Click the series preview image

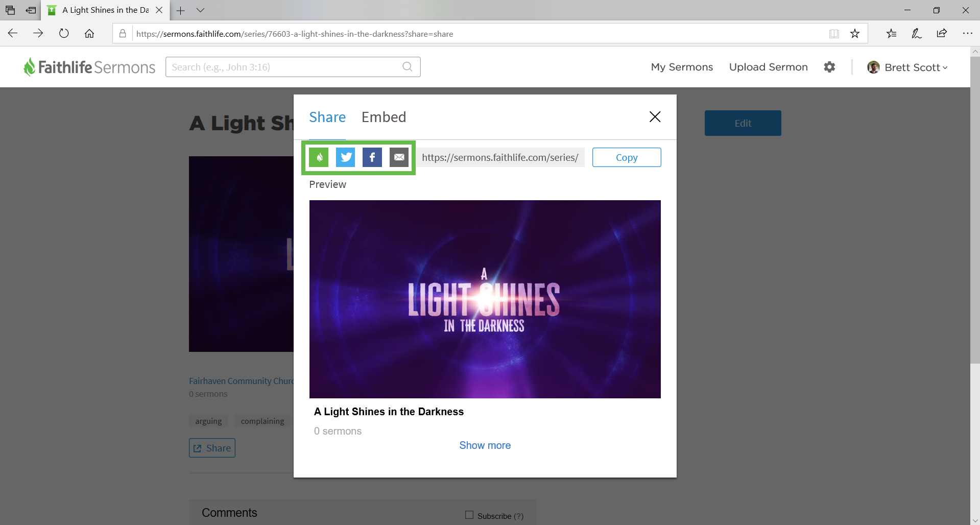485,299
